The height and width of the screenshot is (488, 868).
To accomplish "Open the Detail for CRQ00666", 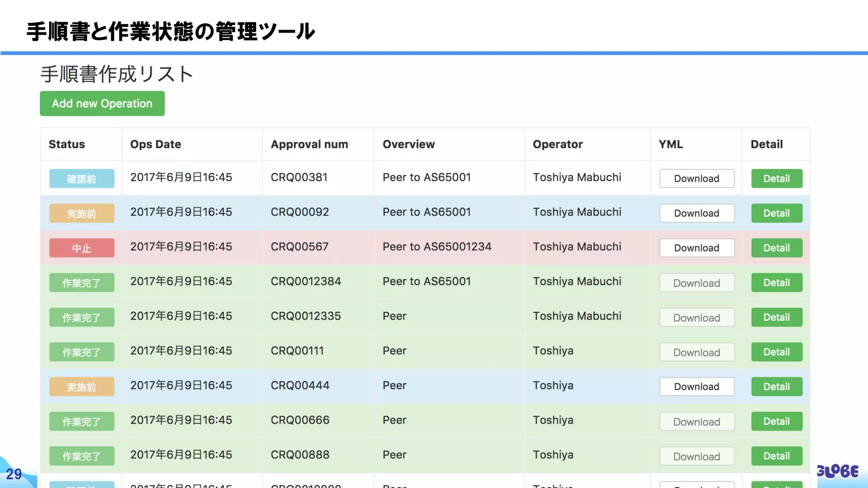I will pos(776,421).
